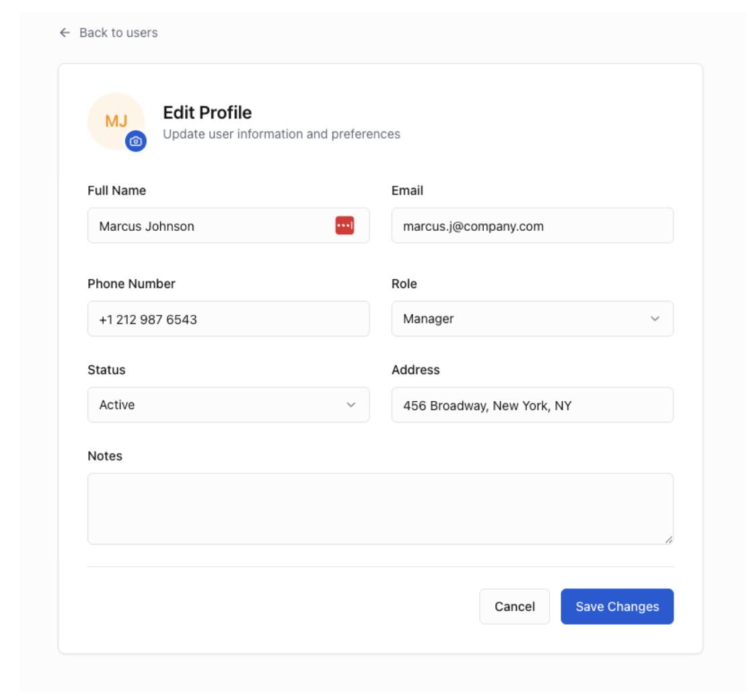Open the Status dropdown showing Active

tap(228, 405)
